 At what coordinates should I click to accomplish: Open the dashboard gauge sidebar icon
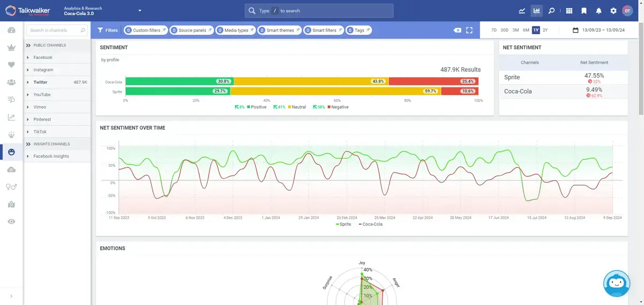tap(11, 30)
